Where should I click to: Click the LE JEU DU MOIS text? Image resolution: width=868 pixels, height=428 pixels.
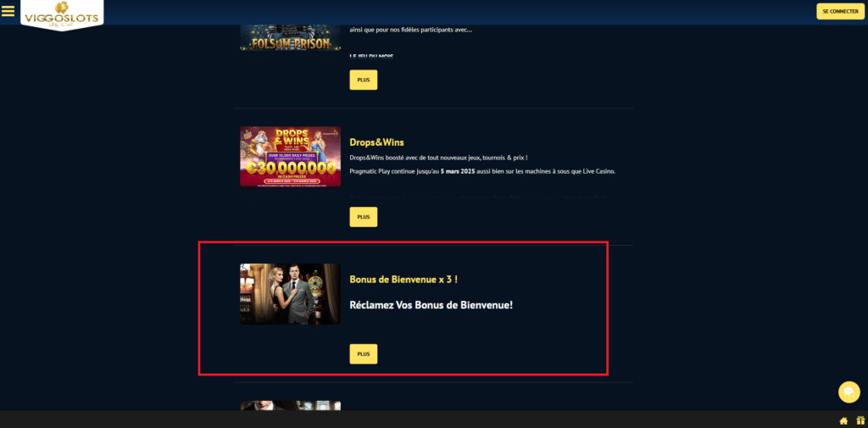point(371,56)
